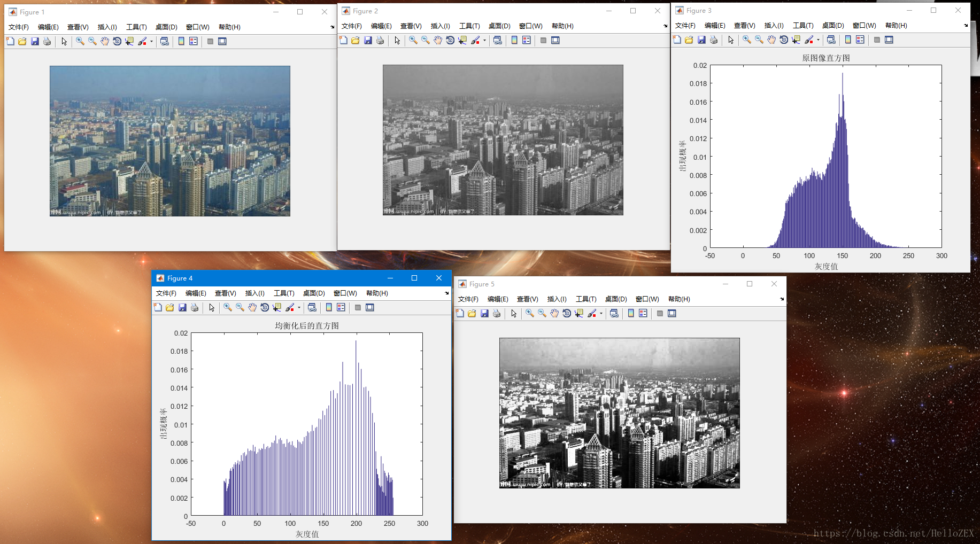The width and height of the screenshot is (980, 544).
Task: Show plot tools in Figure 3
Action: tap(889, 40)
